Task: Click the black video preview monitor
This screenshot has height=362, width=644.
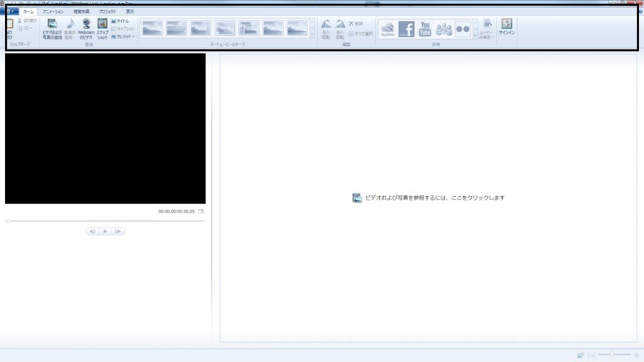Action: [x=105, y=128]
